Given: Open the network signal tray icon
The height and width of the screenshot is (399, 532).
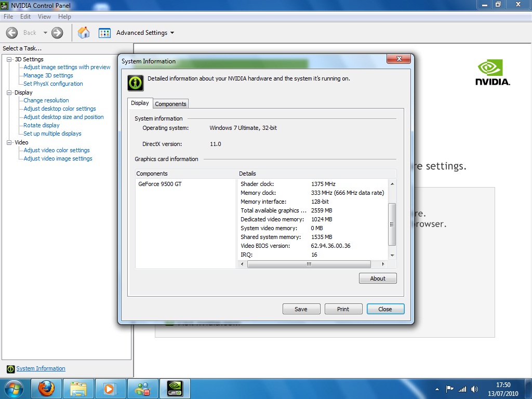Looking at the screenshot, I should click(462, 389).
